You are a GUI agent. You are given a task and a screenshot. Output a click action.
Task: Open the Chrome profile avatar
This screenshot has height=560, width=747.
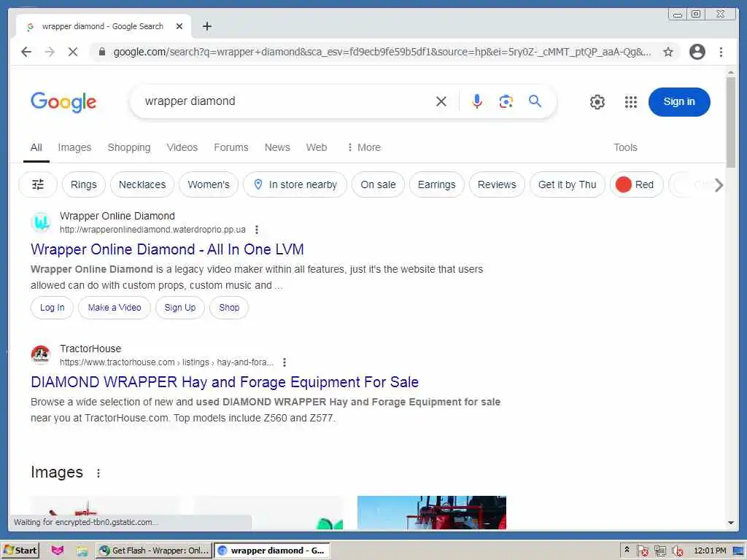697,52
